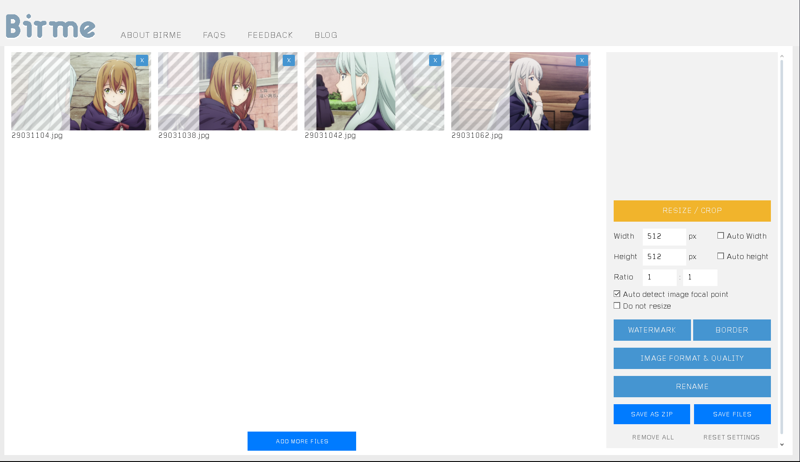Click the second Ratio input field

(700, 277)
